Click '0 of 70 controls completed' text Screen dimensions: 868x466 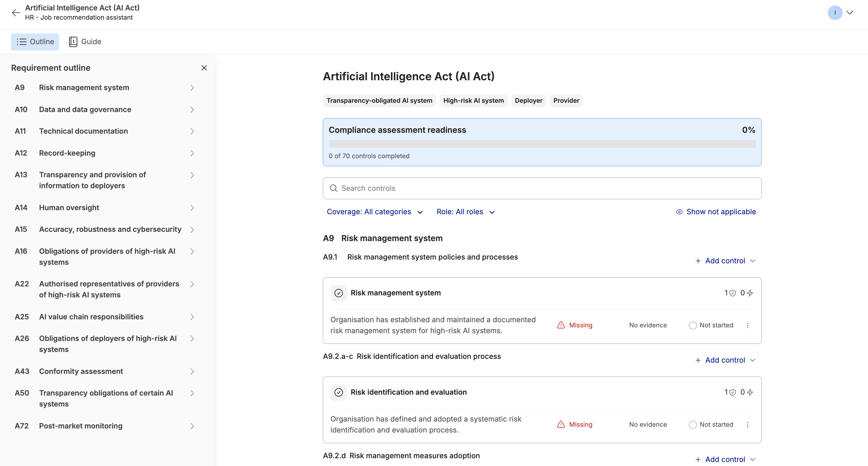click(369, 156)
